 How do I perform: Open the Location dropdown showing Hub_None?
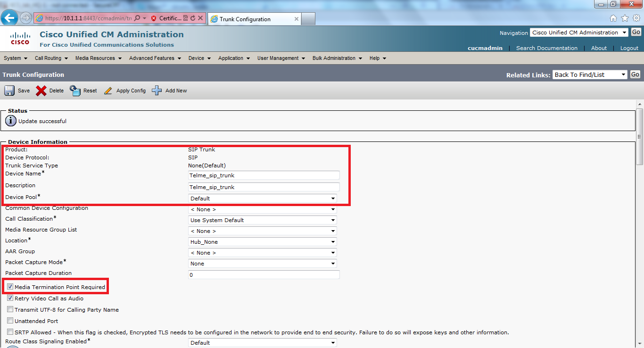[x=263, y=242]
